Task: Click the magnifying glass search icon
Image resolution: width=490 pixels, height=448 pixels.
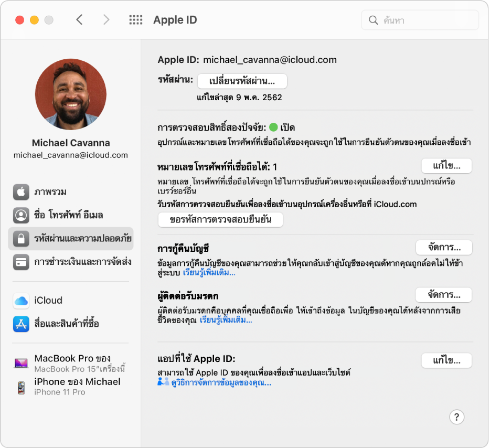Action: (x=373, y=20)
